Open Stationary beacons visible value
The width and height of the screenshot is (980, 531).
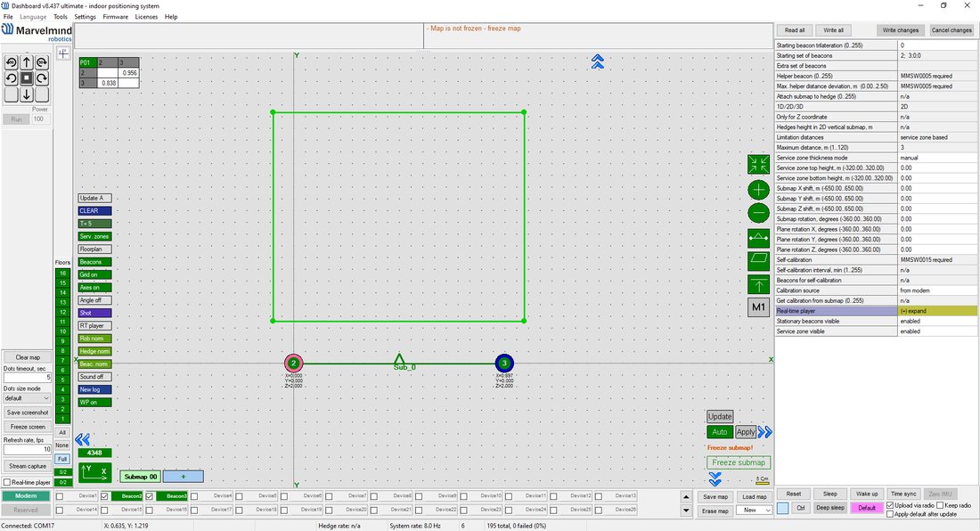pyautogui.click(x=937, y=321)
